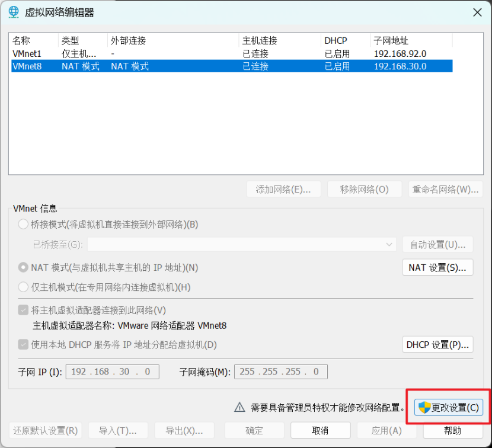This screenshot has height=448, width=492.
Task: Select 仅主机模式 radio button
Action: click(23, 287)
